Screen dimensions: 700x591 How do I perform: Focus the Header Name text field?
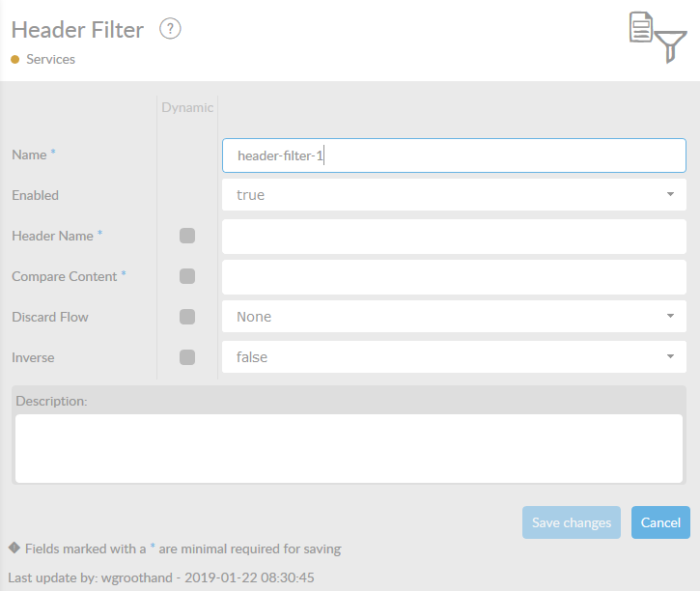click(454, 236)
